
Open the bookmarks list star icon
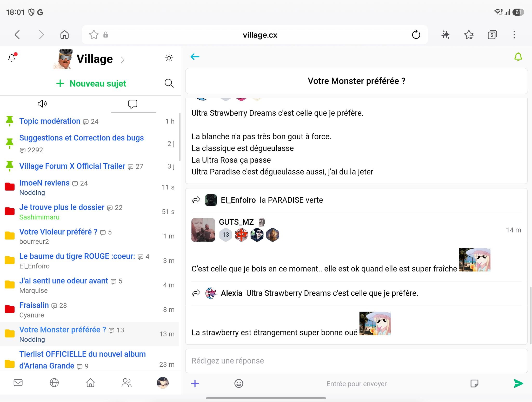click(x=469, y=35)
